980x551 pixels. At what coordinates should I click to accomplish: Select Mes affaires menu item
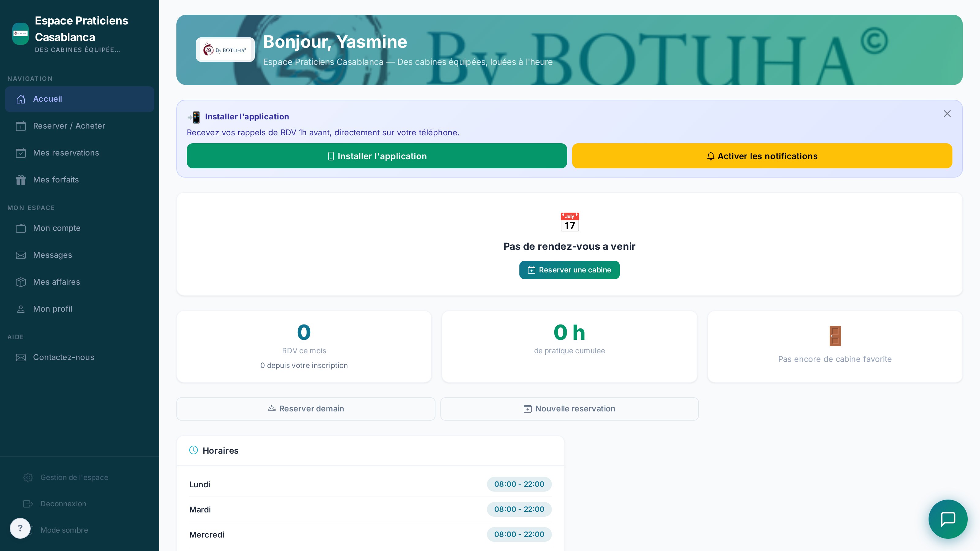(80, 282)
